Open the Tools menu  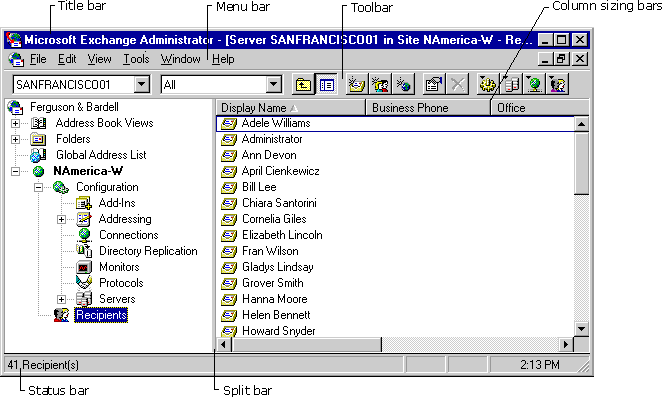[x=136, y=59]
